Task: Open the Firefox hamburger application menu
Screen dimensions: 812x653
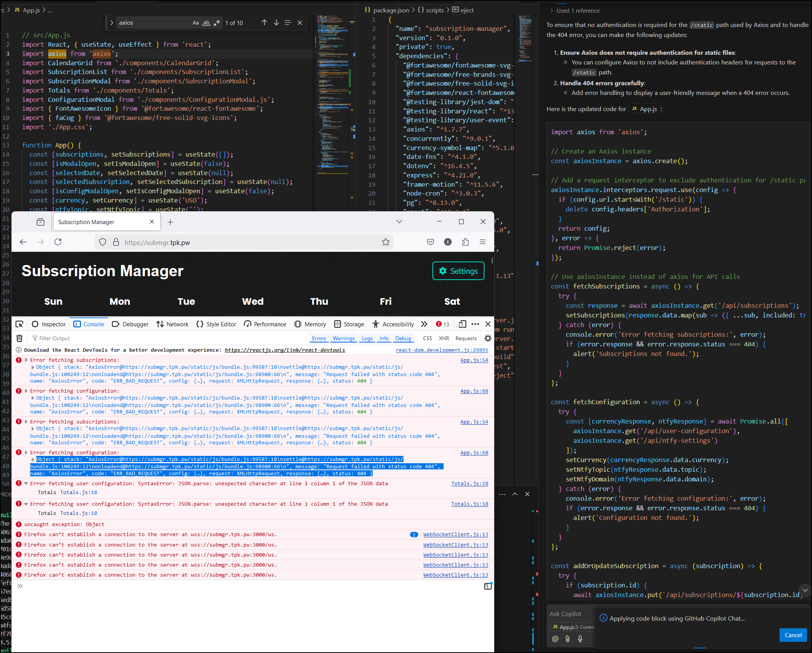Action: (483, 242)
